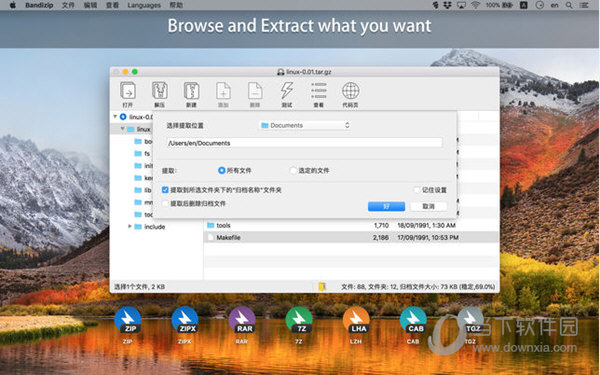This screenshot has height=375, width=600.
Task: Click the date 17/09/1991, 10:53 PM
Action: 428,238
